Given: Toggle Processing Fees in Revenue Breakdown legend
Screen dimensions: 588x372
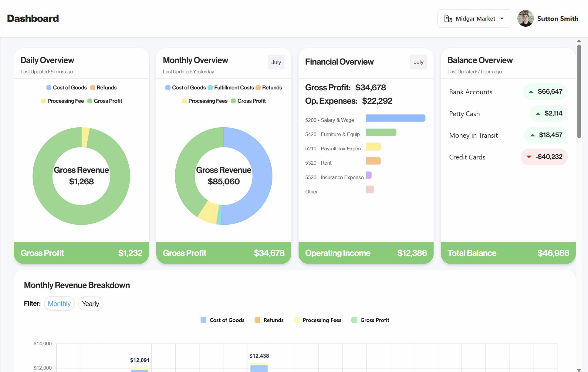Looking at the screenshot, I should click(317, 320).
